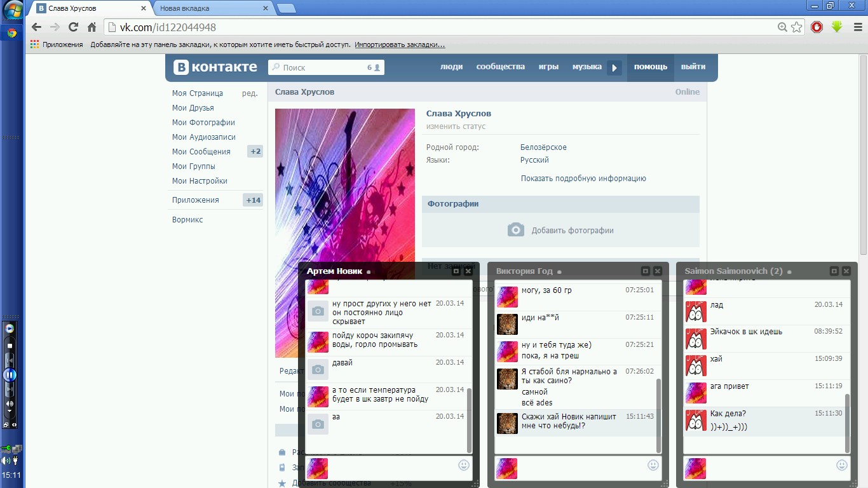Click the camera icon beside Добавить фотографии
Screen dimensions: 868x488
[x=515, y=230]
